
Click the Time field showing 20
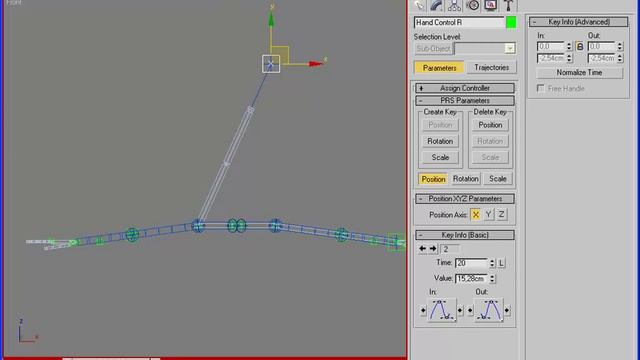point(471,263)
